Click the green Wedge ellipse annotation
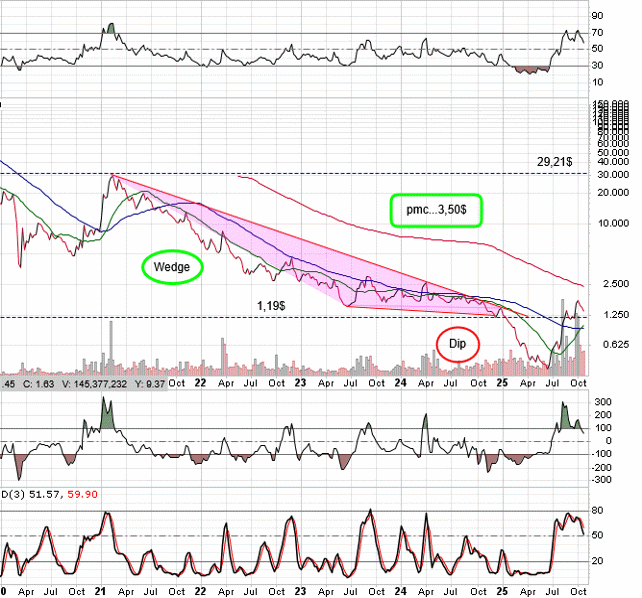The image size is (642, 598). point(172,267)
